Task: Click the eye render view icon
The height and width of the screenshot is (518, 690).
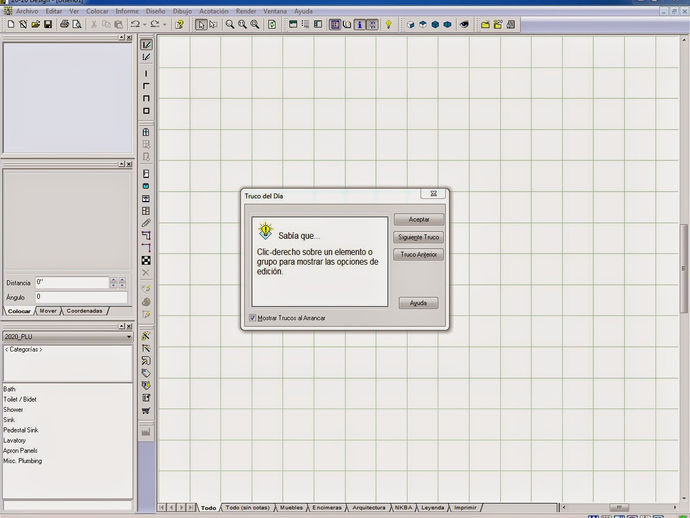Action: [x=464, y=24]
